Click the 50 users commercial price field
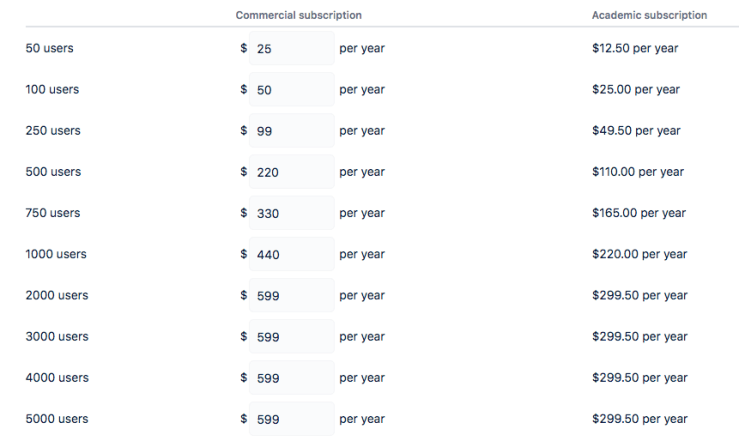The height and width of the screenshot is (441, 739). click(x=291, y=48)
